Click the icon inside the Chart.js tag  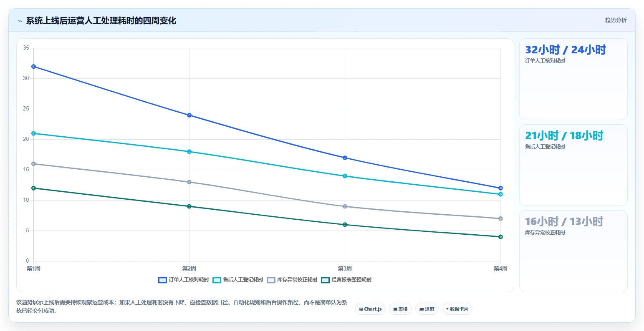tap(361, 309)
